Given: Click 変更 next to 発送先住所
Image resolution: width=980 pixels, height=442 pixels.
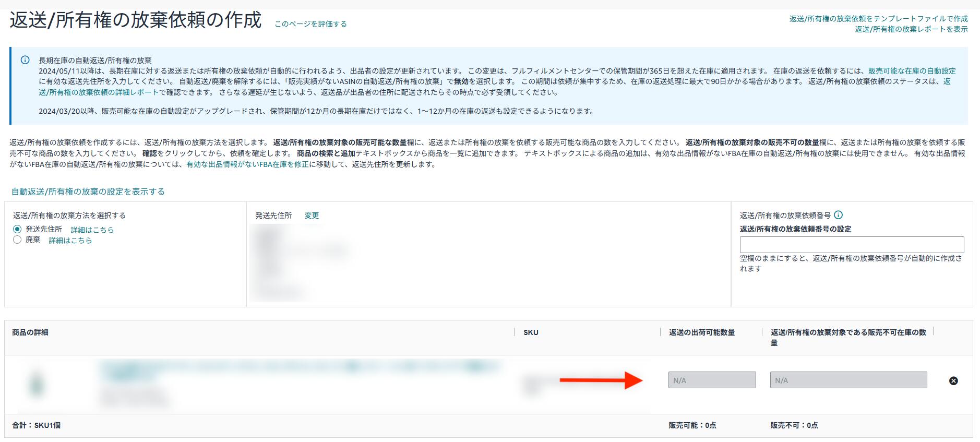Looking at the screenshot, I should tap(312, 216).
